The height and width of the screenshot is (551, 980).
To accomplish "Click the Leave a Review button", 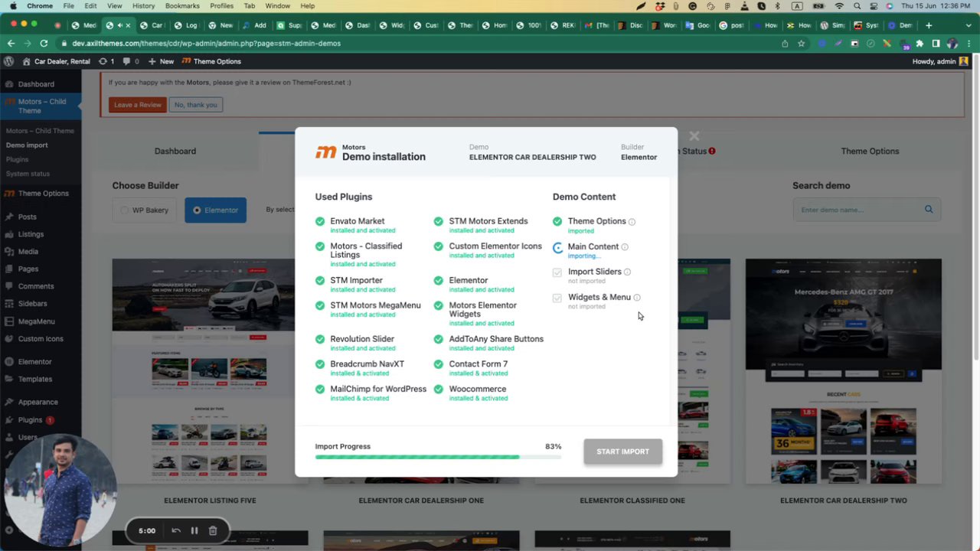I will click(x=138, y=105).
